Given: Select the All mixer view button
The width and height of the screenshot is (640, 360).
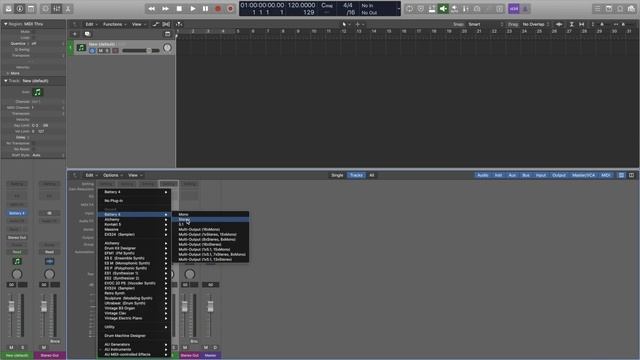Looking at the screenshot, I should [371, 176].
